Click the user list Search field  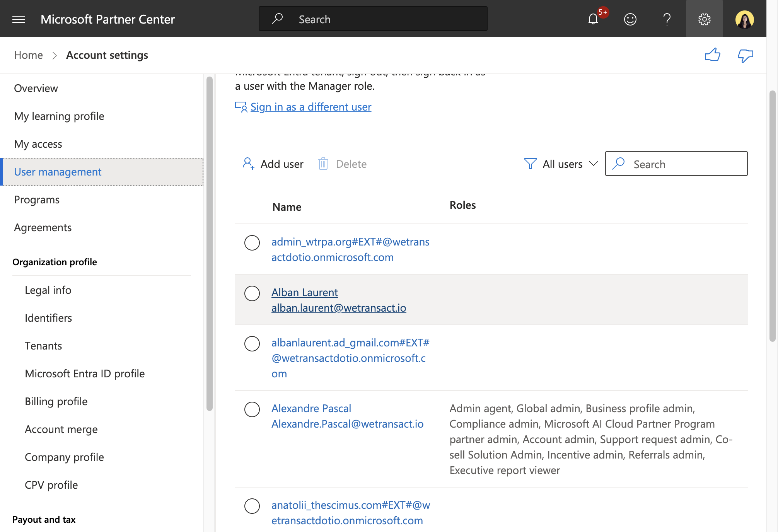(676, 164)
